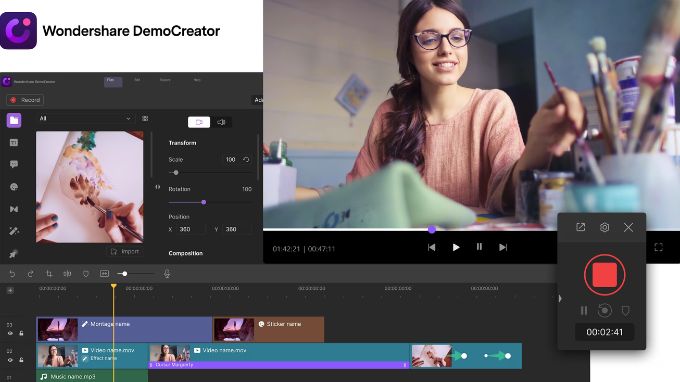
Task: Open the effects magic wand sidebar icon
Action: 14,231
